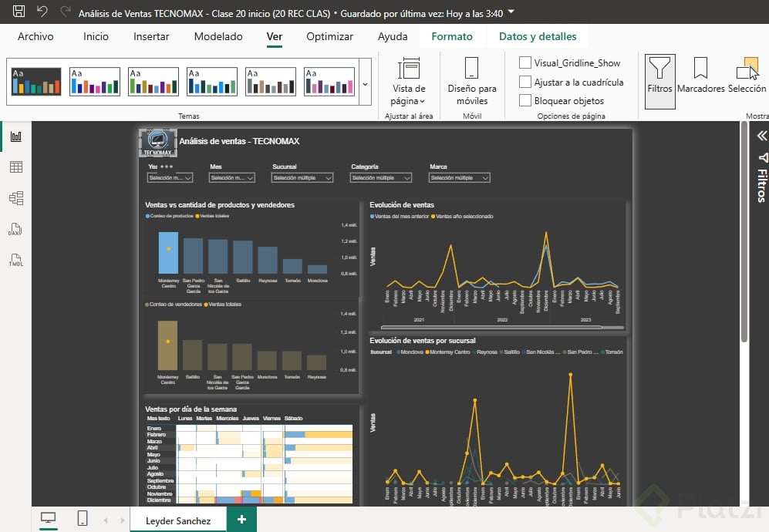
Task: Open TMDL view icon
Action: [x=15, y=260]
